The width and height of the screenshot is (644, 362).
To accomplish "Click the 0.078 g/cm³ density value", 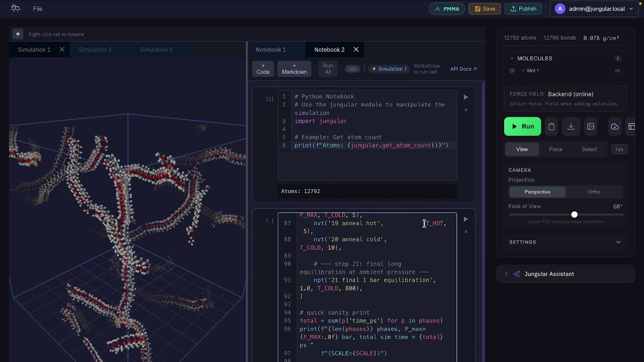I will (601, 38).
